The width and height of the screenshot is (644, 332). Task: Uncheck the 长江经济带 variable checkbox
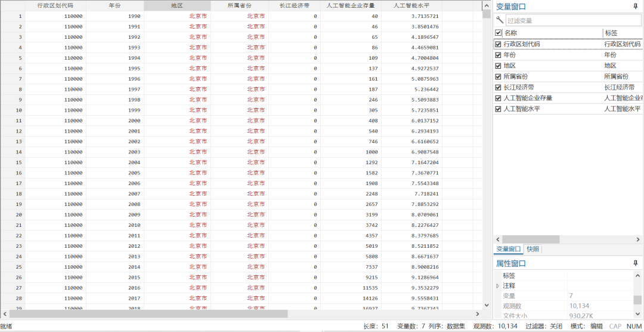(x=498, y=87)
